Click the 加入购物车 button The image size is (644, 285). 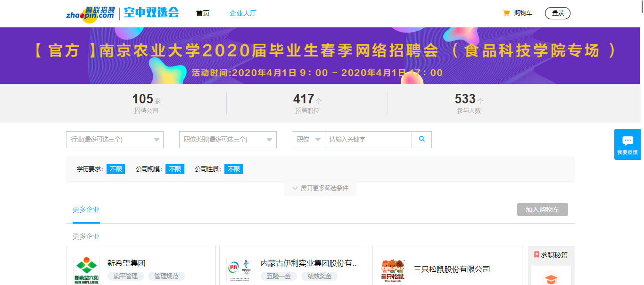542,210
